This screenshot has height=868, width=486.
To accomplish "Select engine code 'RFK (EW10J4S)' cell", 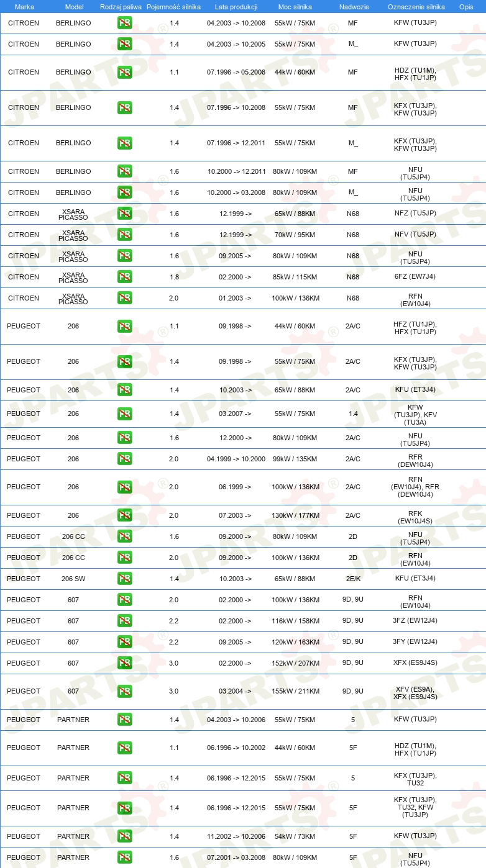I will tap(415, 518).
